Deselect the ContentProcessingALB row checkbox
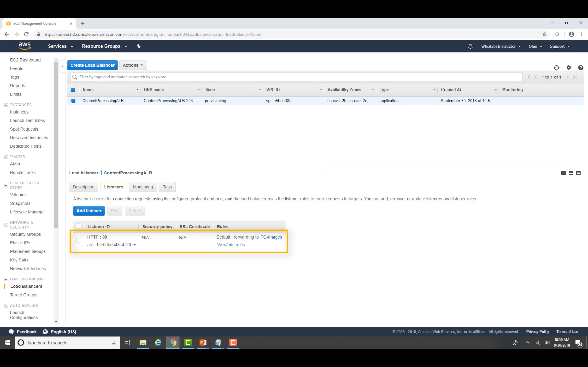The width and height of the screenshot is (588, 367). click(73, 101)
